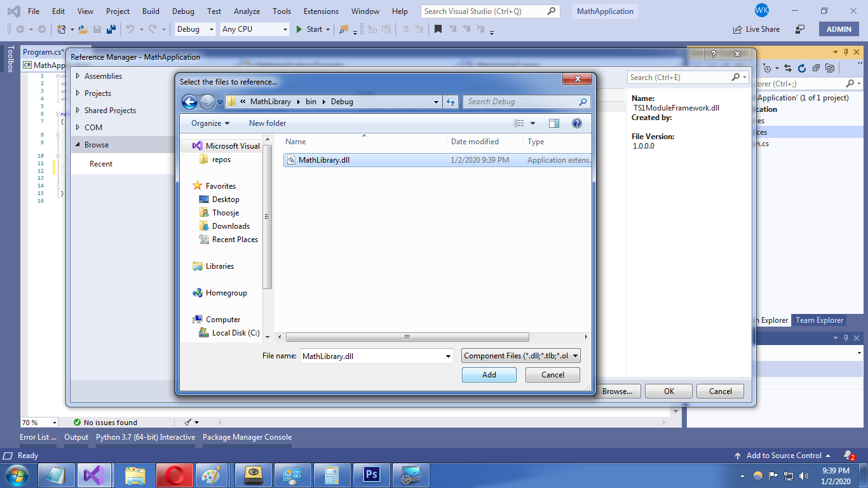Click the Save All toolbar icon
Image resolution: width=868 pixels, height=488 pixels.
111,29
